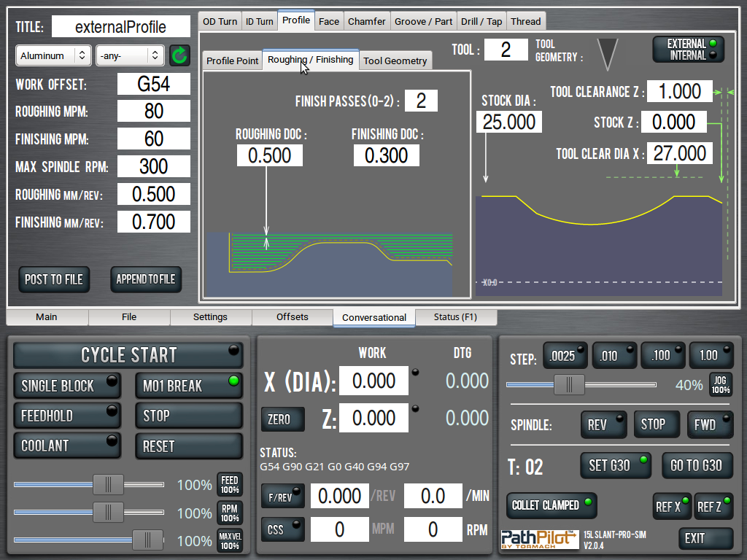Open the Status (F1) tab
Screen dimensions: 747x560
click(455, 317)
